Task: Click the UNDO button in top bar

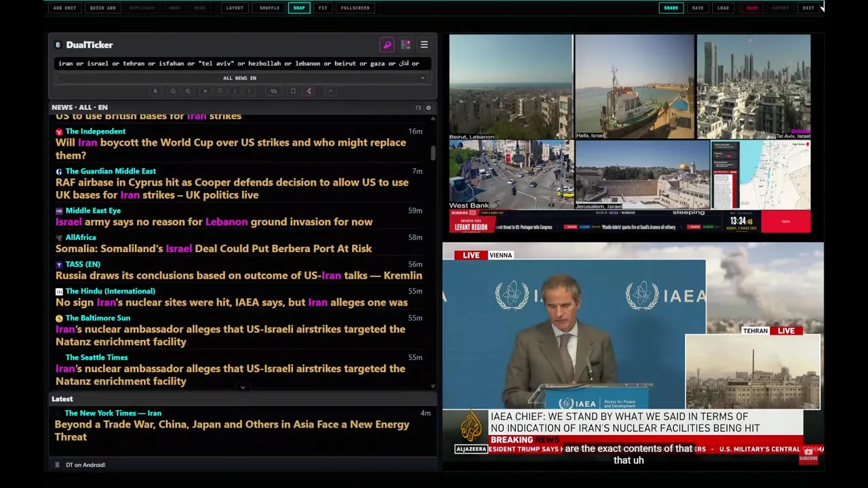Action: point(174,8)
